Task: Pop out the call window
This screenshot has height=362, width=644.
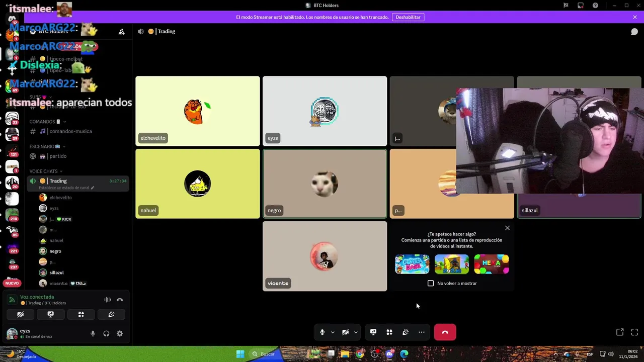Action: click(620, 332)
